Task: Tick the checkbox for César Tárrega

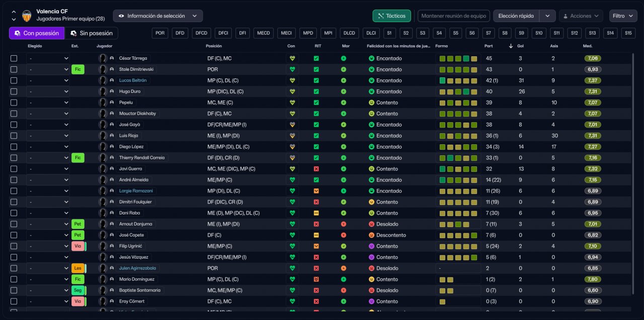Action: pos(14,58)
